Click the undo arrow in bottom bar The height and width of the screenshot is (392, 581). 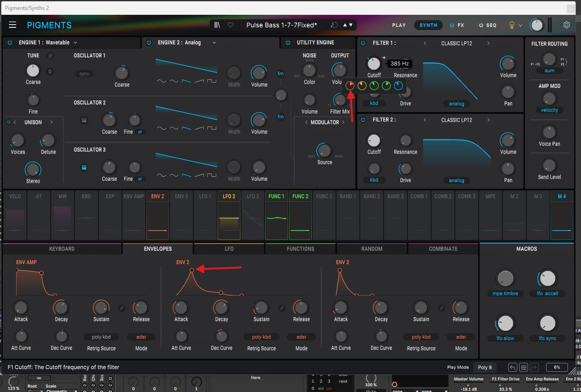[x=513, y=367]
